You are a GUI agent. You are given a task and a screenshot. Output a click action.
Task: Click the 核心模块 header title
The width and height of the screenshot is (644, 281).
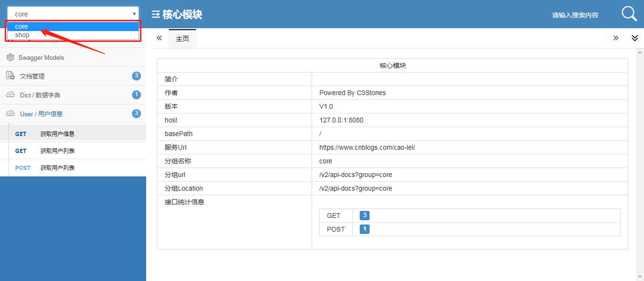(x=182, y=15)
